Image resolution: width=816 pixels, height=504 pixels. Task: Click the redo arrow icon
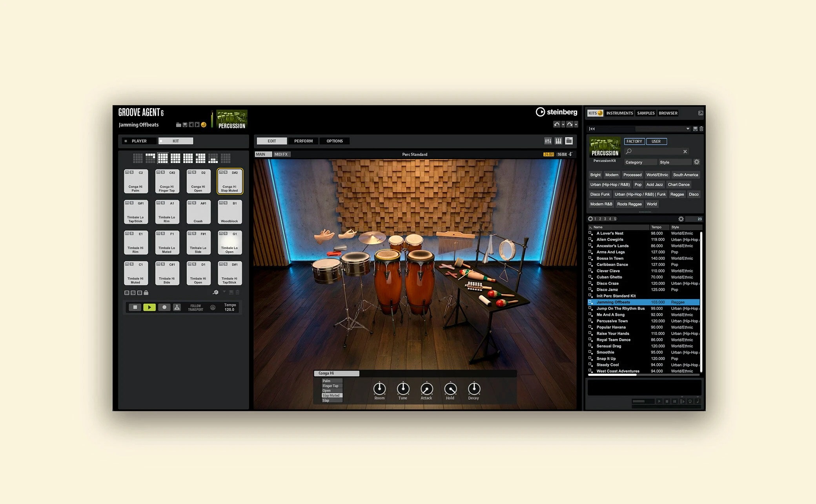[x=570, y=124]
